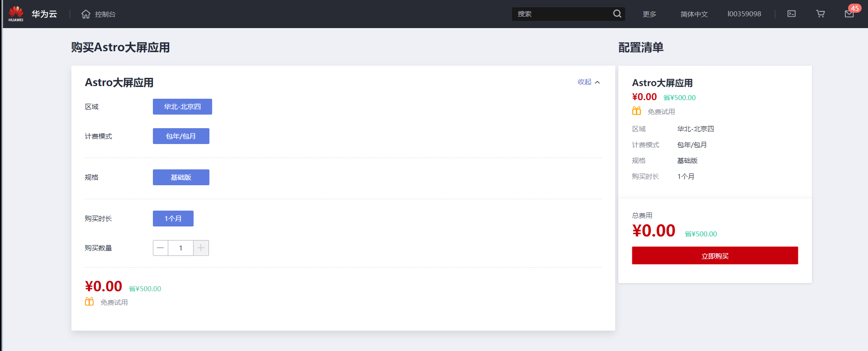Click the 购买时长 label in main form
The height and width of the screenshot is (351, 868).
click(x=98, y=218)
